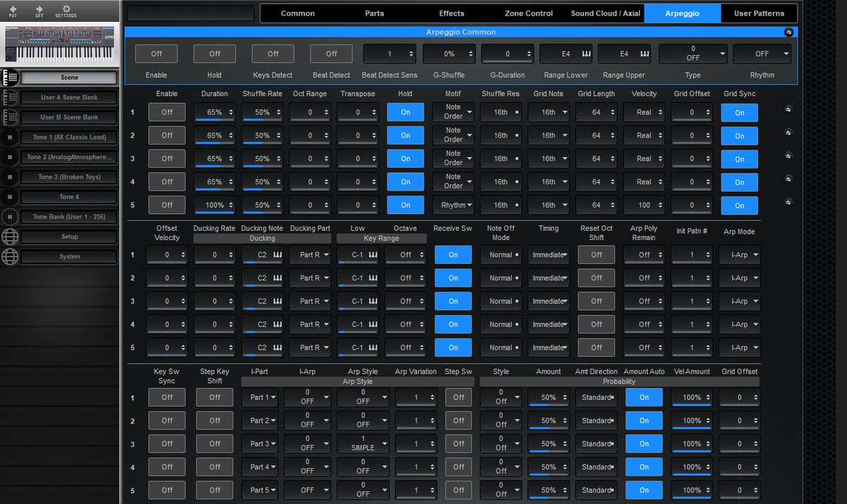Turn off row 4 Receive Sw toggle

coord(453,325)
